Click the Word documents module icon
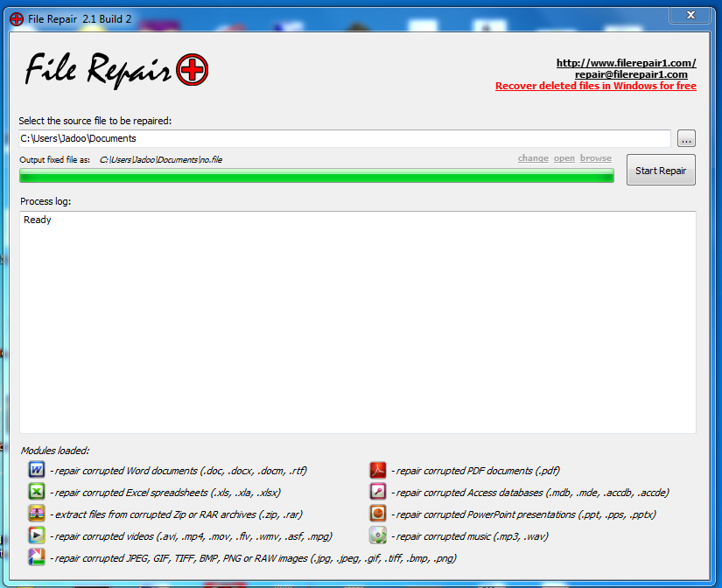 [37, 470]
